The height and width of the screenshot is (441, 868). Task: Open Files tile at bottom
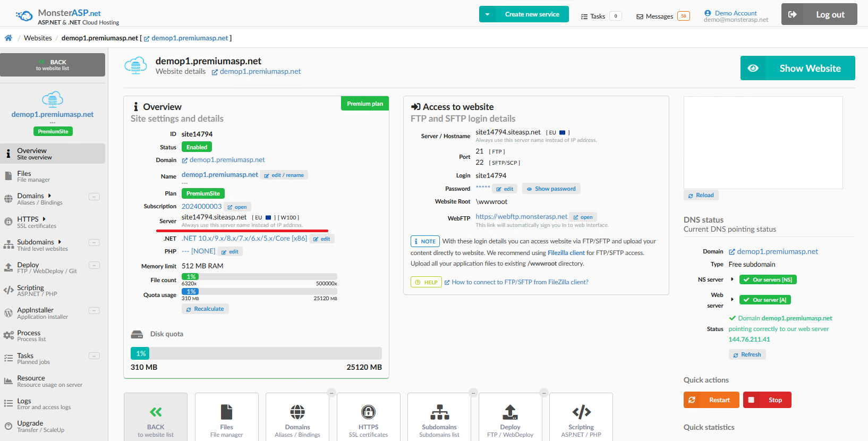pyautogui.click(x=227, y=417)
